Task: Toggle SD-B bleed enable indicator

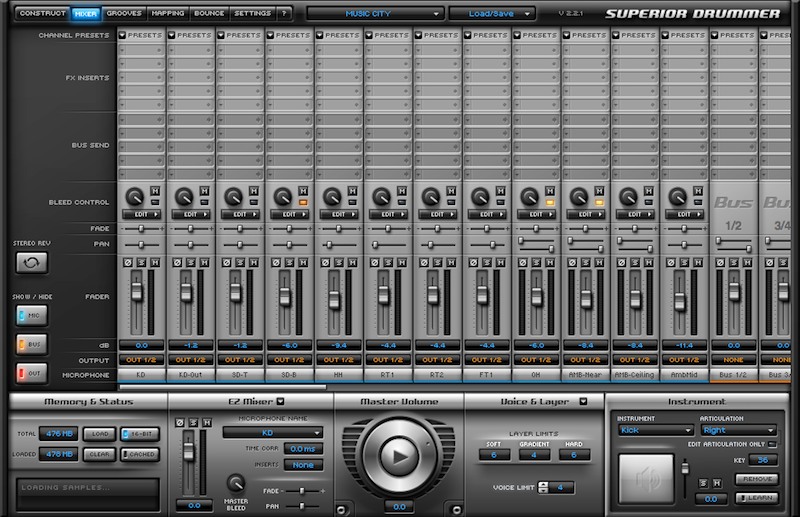Action: click(x=303, y=203)
